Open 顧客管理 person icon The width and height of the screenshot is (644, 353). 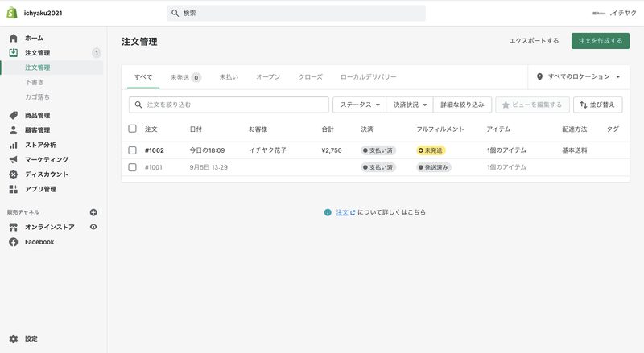[14, 130]
